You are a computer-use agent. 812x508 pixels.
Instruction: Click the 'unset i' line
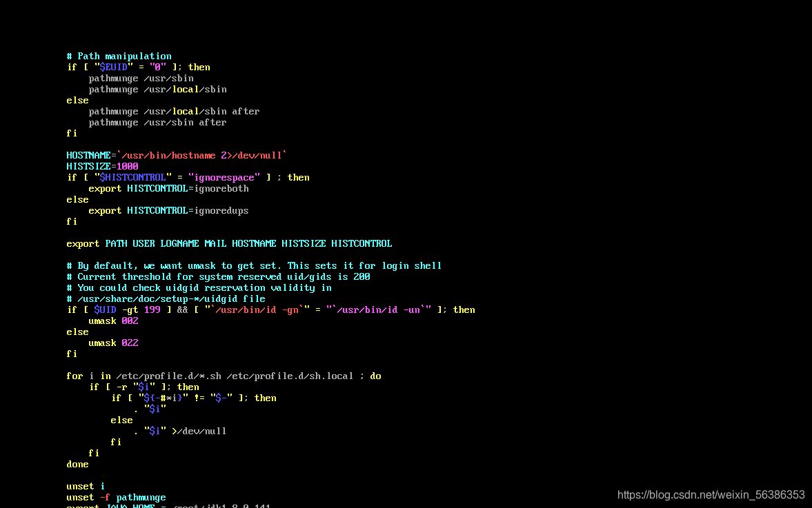click(x=86, y=487)
